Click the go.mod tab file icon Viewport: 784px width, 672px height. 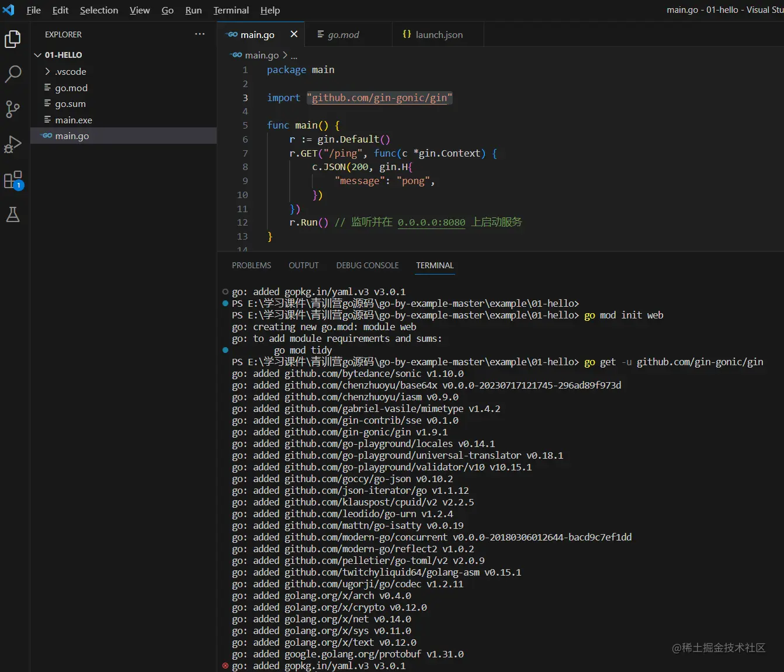click(x=321, y=34)
